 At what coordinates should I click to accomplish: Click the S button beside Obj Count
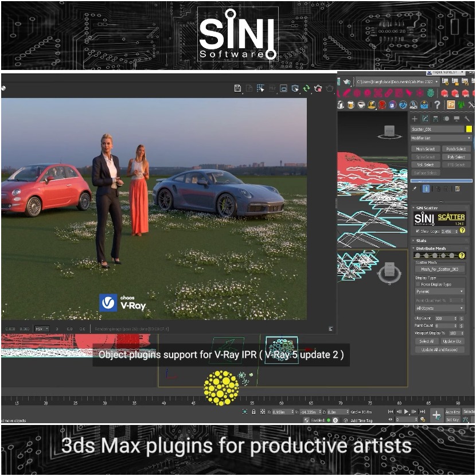pos(462,318)
